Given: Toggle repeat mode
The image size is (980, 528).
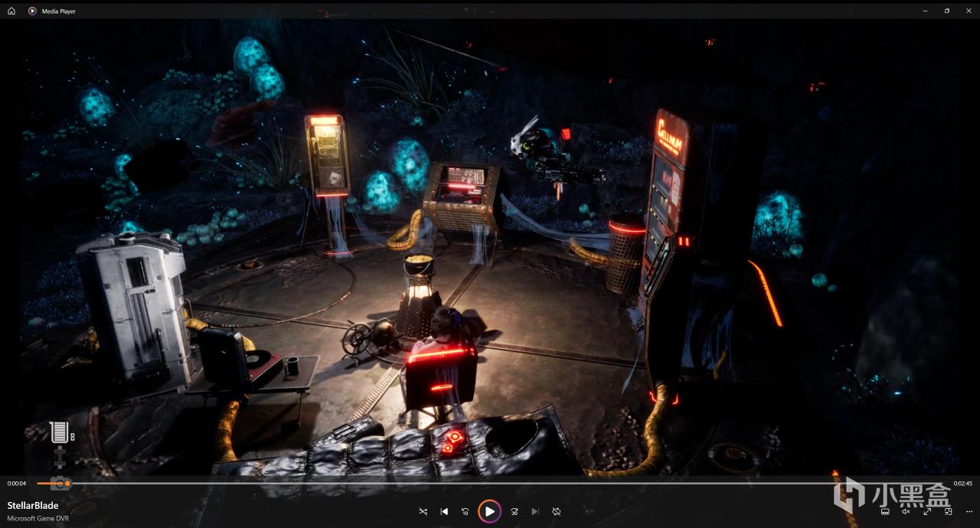Looking at the screenshot, I should [557, 511].
